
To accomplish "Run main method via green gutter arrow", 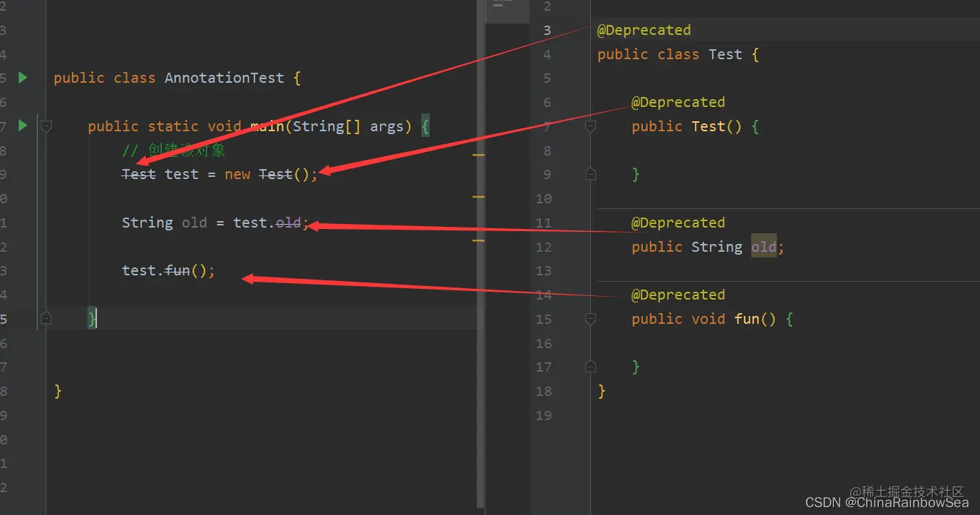I will tap(23, 126).
